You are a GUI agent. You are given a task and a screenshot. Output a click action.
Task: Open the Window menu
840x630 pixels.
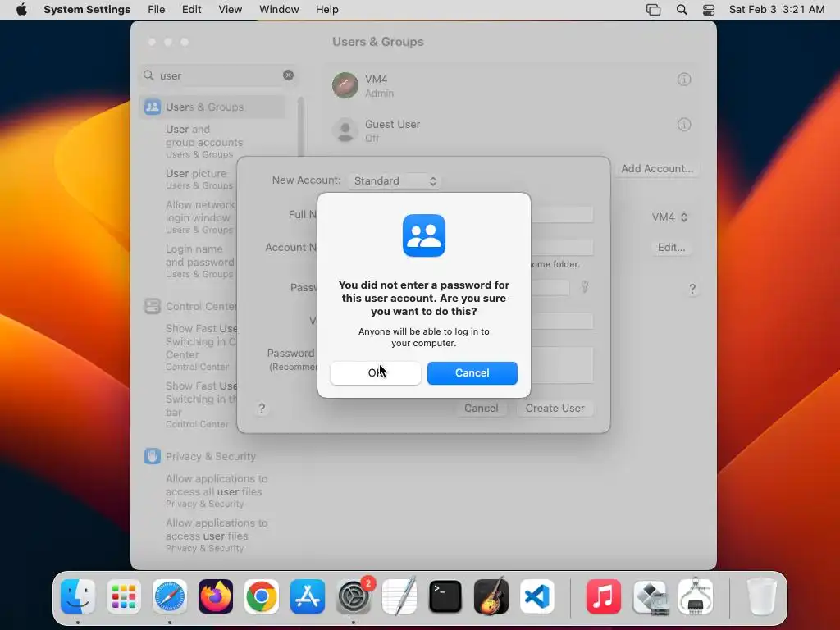click(279, 10)
